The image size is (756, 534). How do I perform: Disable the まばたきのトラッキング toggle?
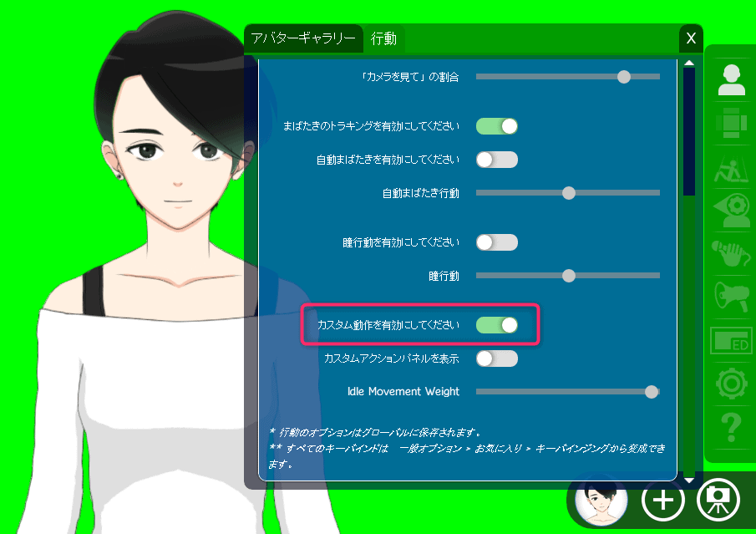point(497,126)
